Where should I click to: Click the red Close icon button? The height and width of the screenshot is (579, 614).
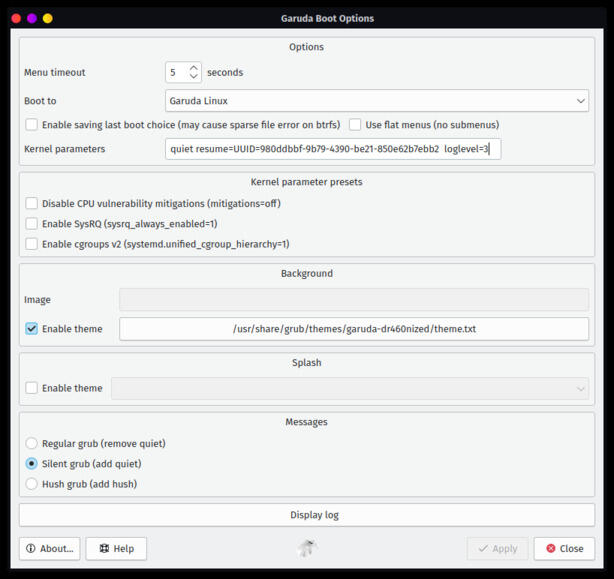point(551,548)
